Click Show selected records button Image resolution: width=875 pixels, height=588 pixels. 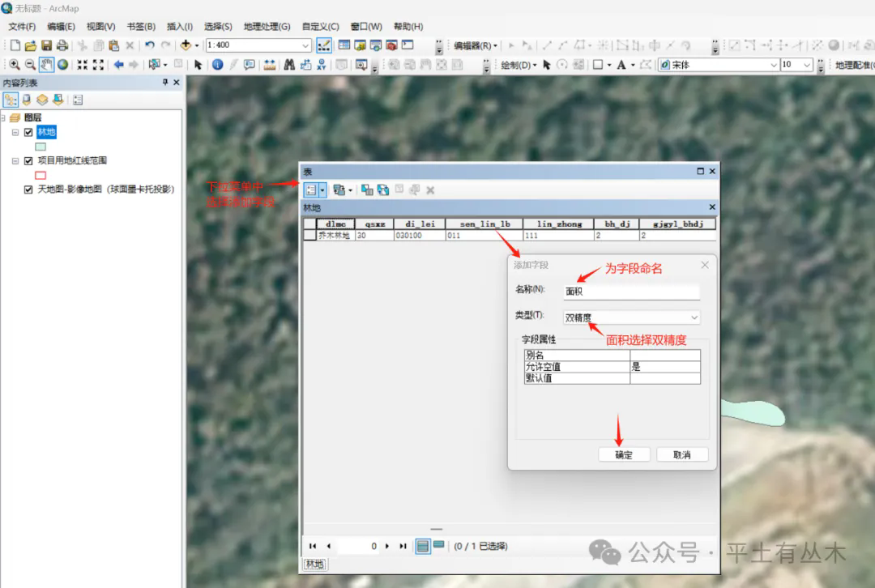[x=438, y=546]
